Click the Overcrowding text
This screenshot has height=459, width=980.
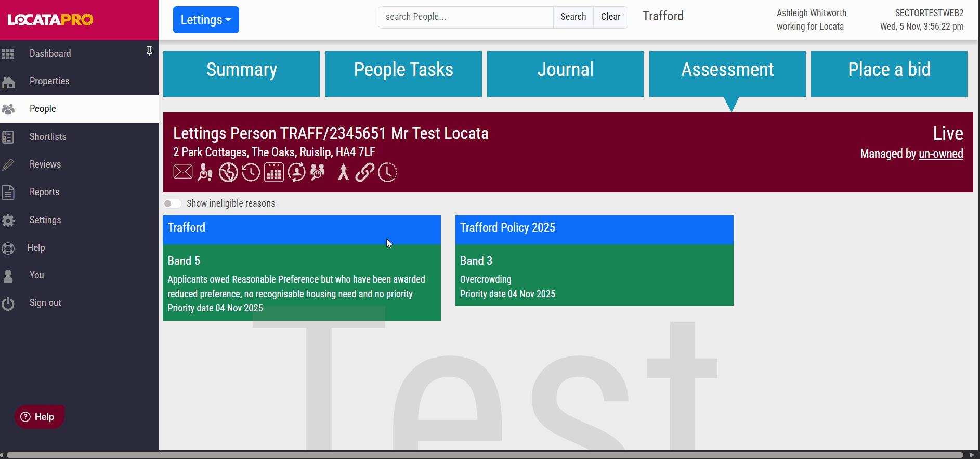point(486,280)
